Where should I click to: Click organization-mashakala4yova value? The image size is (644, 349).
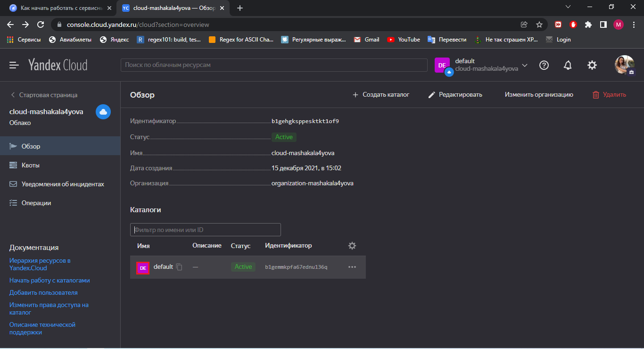313,183
